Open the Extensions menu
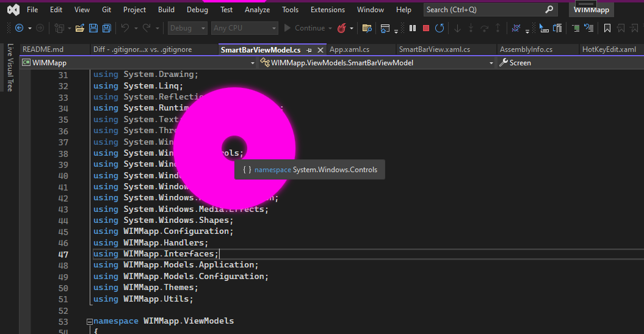The width and height of the screenshot is (644, 334). click(328, 9)
